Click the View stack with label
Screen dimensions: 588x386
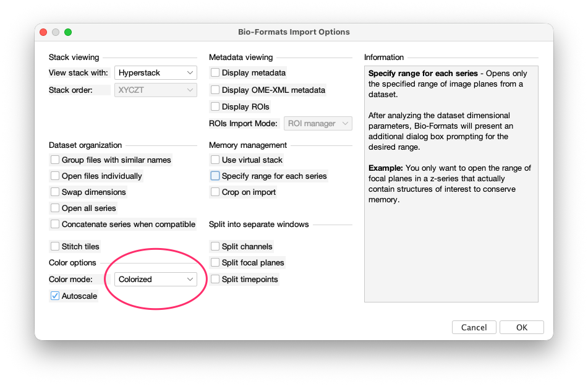point(79,73)
